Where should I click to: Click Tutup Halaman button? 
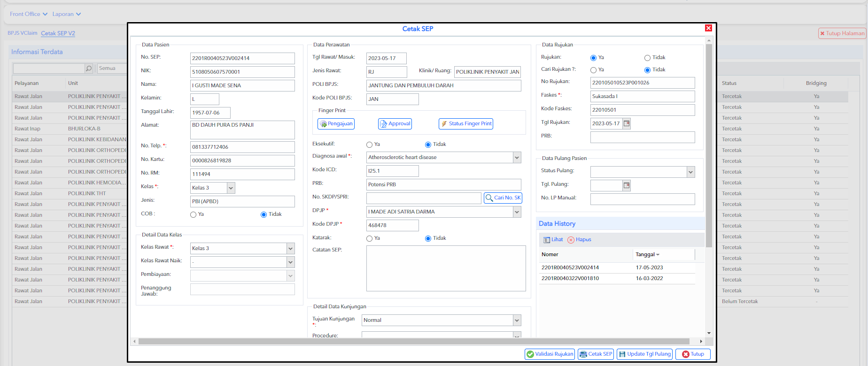click(x=842, y=33)
